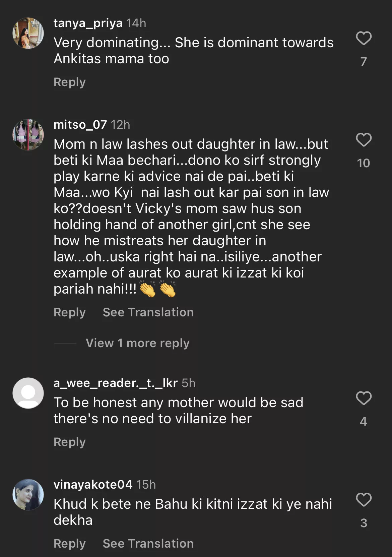This screenshot has width=392, height=557.
Task: Open username mitso_07
Action: [x=80, y=125]
